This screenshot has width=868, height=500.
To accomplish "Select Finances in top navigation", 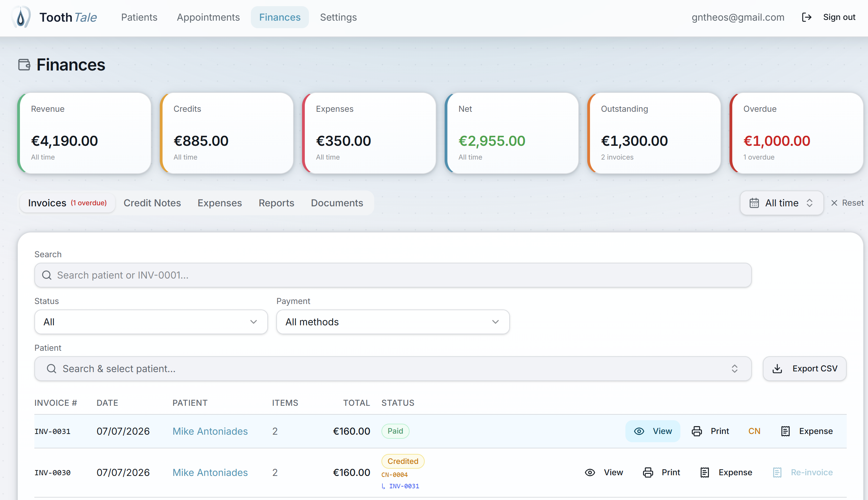I will (280, 17).
